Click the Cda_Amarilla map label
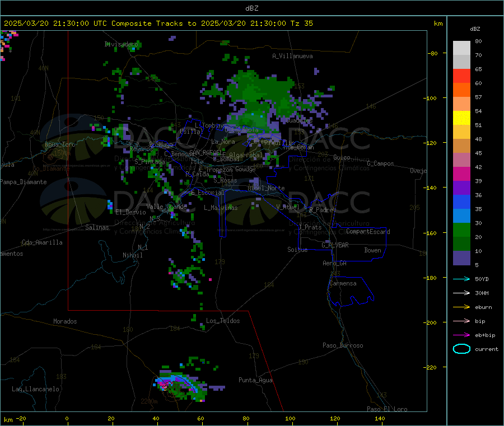The width and height of the screenshot is (504, 426). coord(42,242)
